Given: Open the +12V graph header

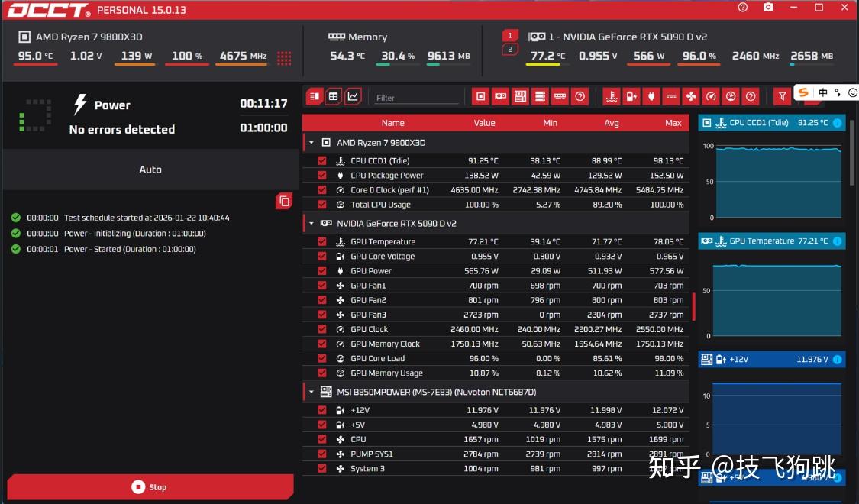Looking at the screenshot, I should coord(772,360).
